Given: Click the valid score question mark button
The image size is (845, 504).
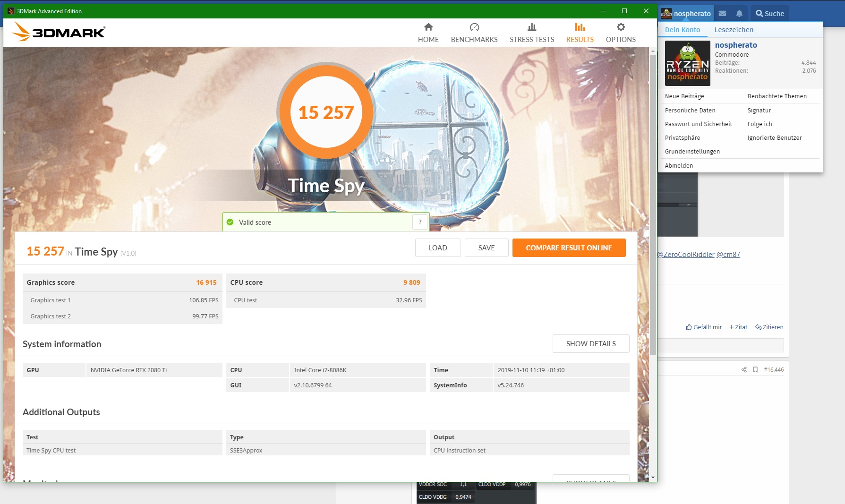Looking at the screenshot, I should pos(420,222).
